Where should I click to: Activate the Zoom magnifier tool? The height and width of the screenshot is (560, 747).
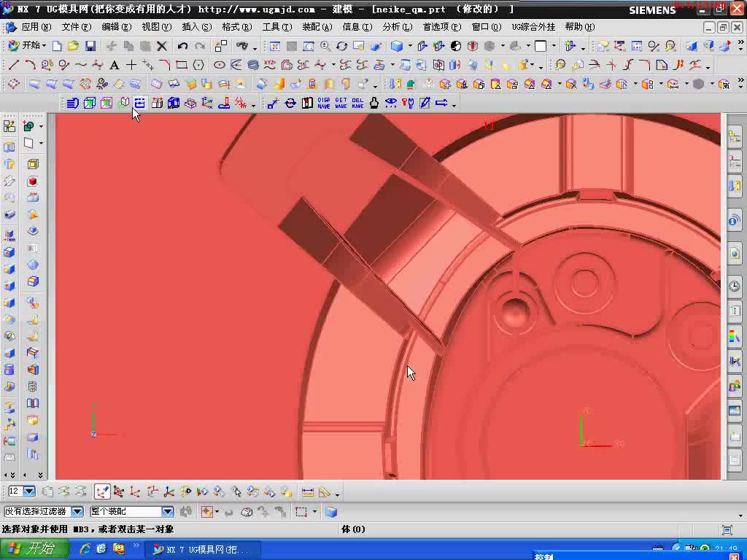tap(325, 46)
